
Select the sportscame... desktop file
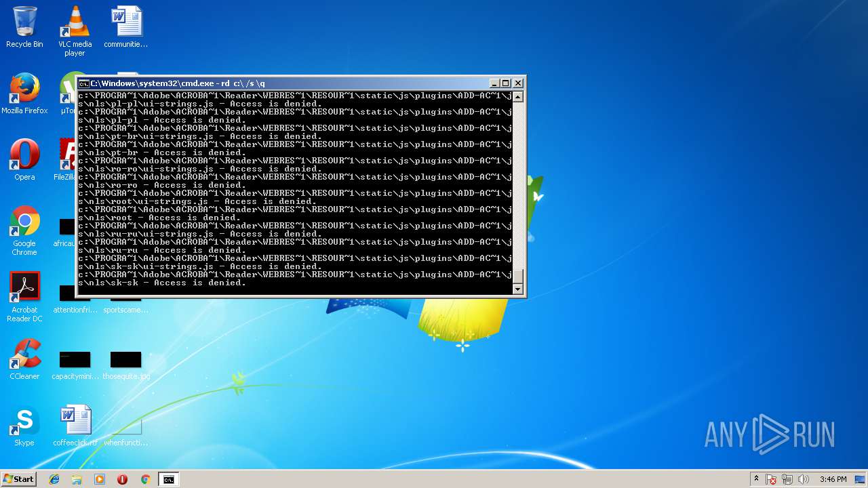click(x=126, y=305)
